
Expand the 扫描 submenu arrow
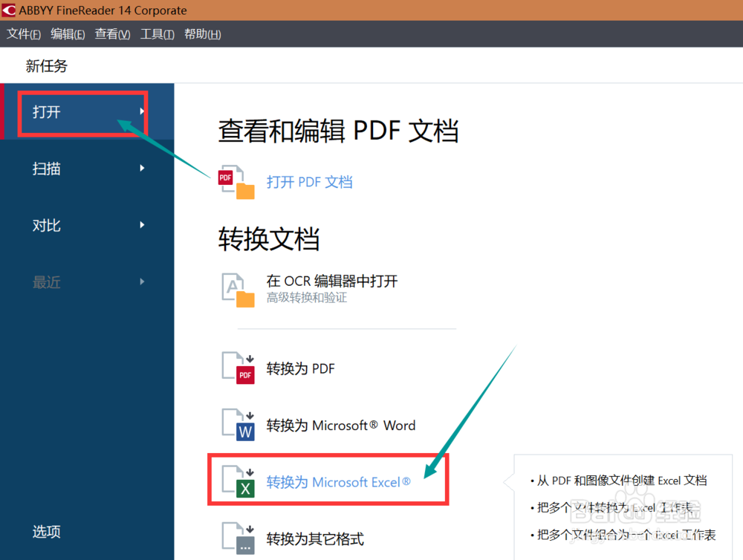[141, 168]
